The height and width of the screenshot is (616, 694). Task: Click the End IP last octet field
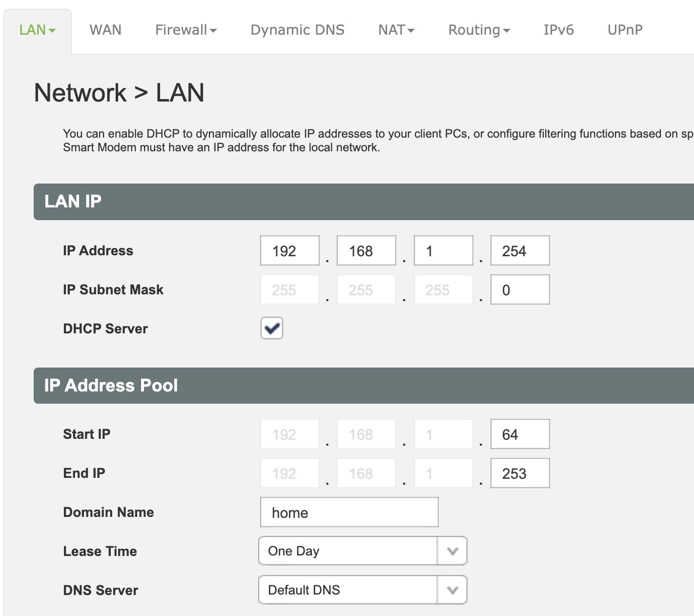tap(520, 473)
